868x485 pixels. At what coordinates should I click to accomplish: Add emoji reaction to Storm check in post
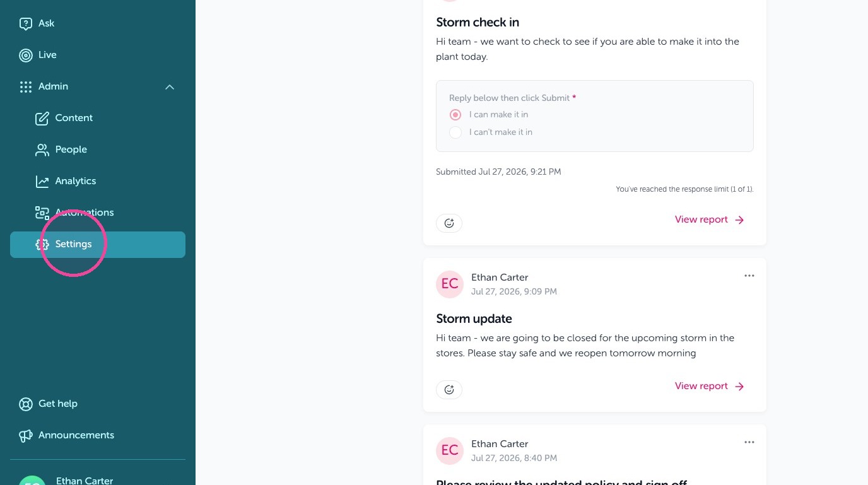449,223
